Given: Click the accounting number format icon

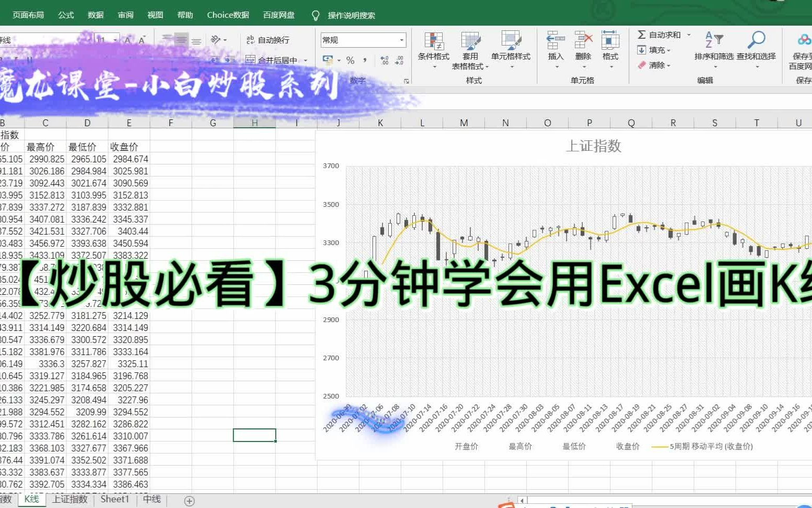Looking at the screenshot, I should click(x=328, y=60).
